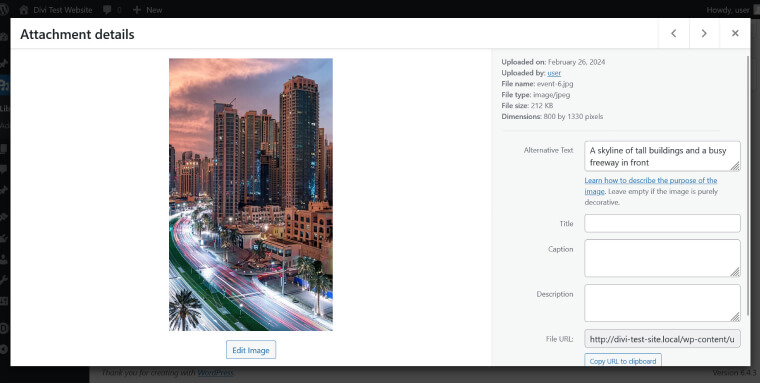Click the file size '212 KB' value
Screen dimensions: 760x383
[x=542, y=106]
